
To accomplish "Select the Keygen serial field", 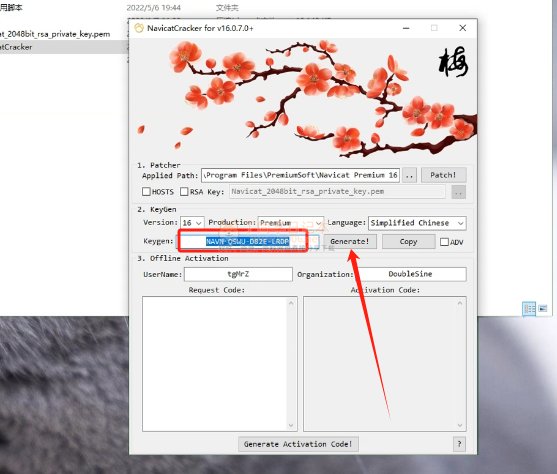I will pyautogui.click(x=248, y=242).
